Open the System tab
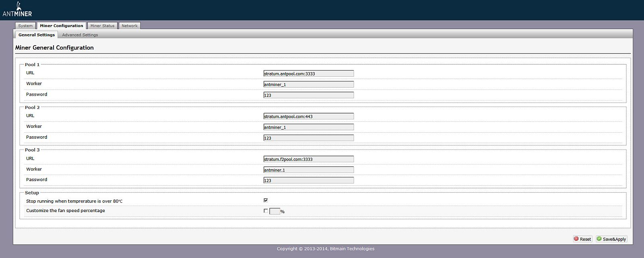The image size is (644, 258). (25, 26)
